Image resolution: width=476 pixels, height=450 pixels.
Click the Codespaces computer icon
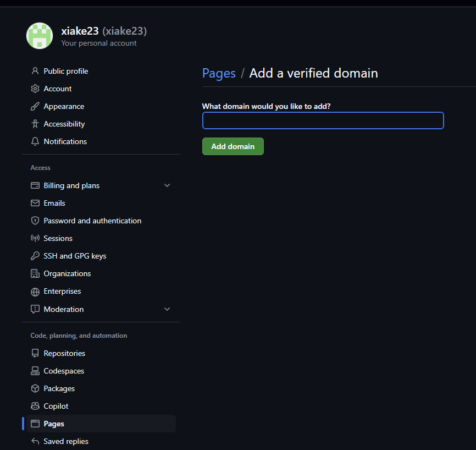35,371
